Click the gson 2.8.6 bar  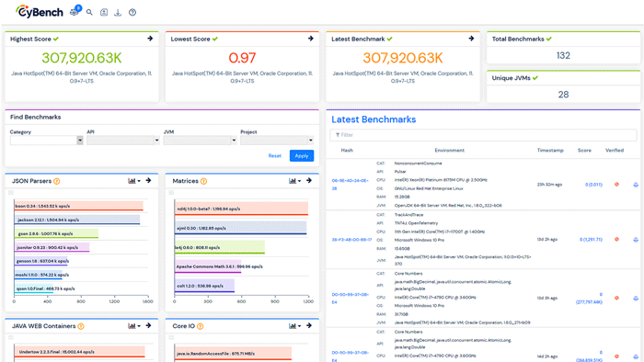point(56,233)
